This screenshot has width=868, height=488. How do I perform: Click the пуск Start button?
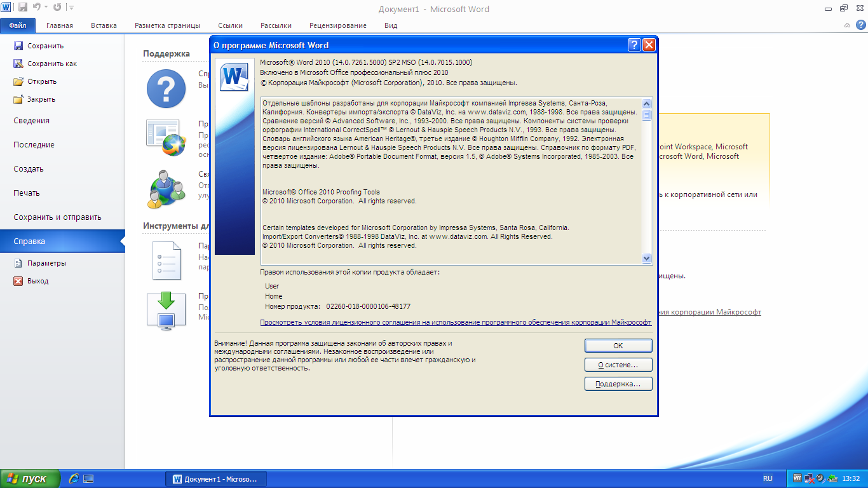click(x=30, y=478)
